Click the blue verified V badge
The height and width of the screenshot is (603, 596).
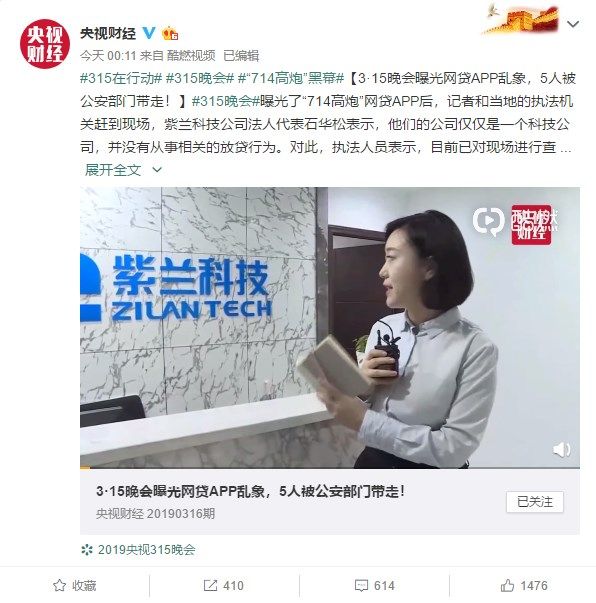coord(149,33)
